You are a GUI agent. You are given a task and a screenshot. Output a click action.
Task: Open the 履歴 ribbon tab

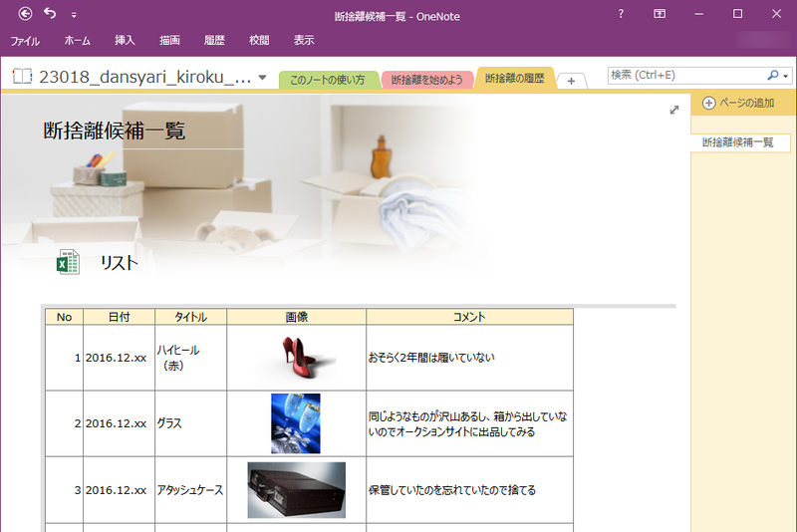point(214,40)
